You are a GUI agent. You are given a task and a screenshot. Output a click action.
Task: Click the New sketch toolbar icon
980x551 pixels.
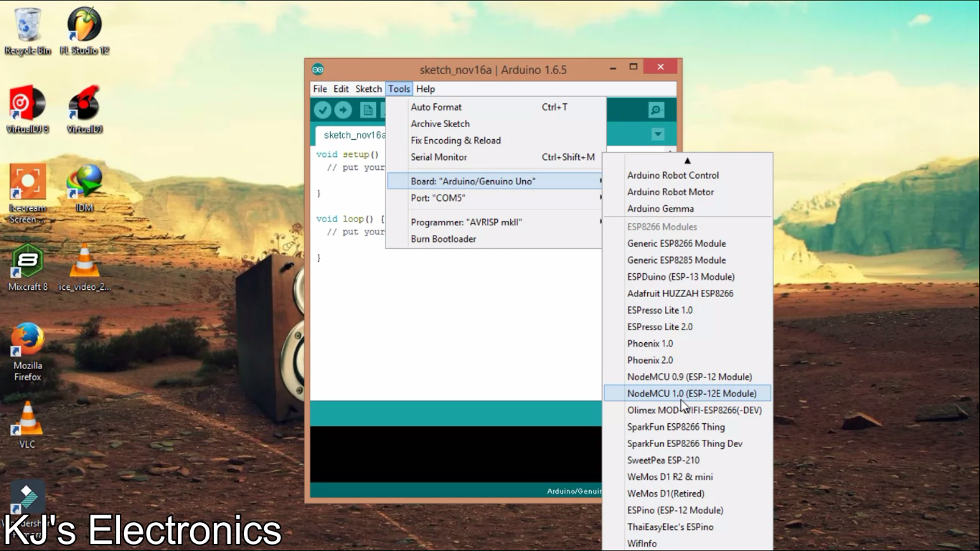368,110
